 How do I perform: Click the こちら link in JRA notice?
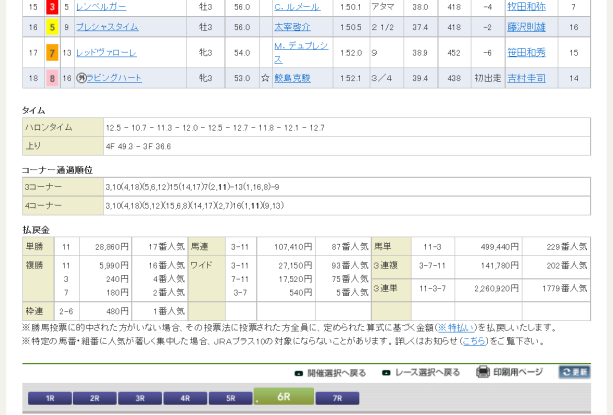point(474,340)
